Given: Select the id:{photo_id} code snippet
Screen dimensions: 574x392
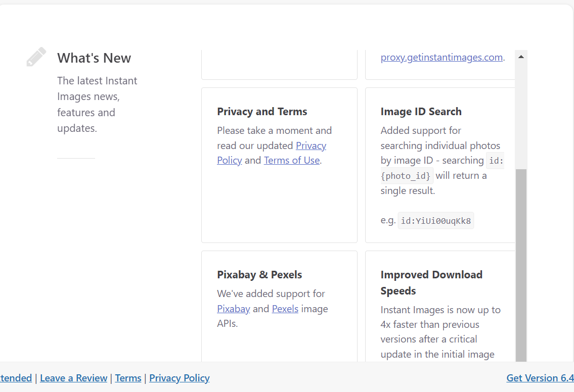Looking at the screenshot, I should point(406,176).
